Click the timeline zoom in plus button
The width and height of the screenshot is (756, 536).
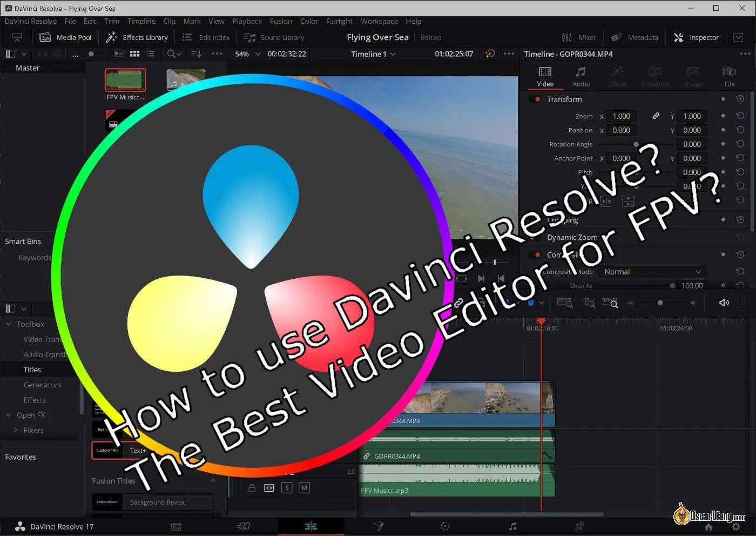click(x=692, y=303)
